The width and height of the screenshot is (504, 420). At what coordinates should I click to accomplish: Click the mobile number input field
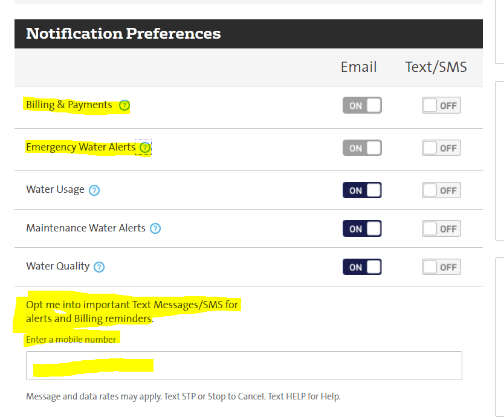[x=244, y=365]
